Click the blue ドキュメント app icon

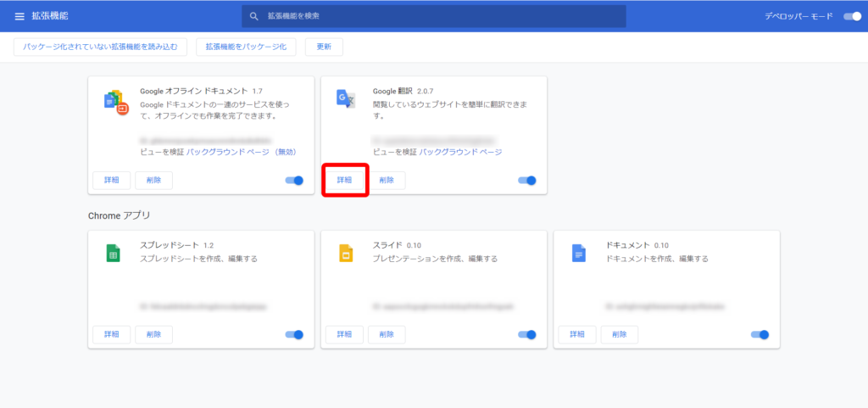[578, 254]
